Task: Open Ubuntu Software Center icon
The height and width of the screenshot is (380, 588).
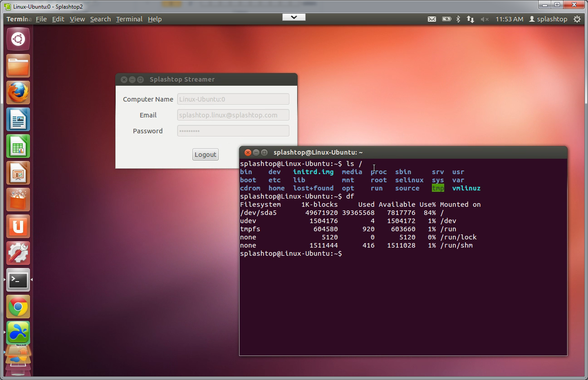Action: click(18, 200)
